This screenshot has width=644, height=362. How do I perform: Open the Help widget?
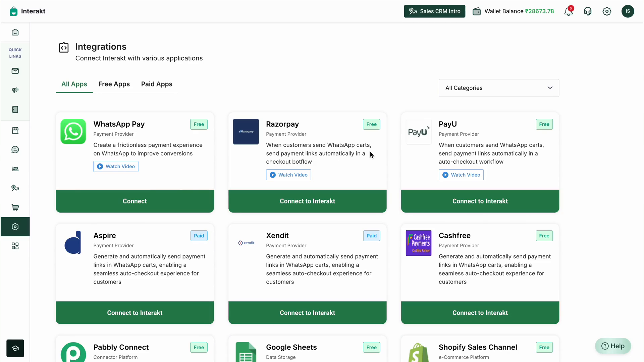613,346
